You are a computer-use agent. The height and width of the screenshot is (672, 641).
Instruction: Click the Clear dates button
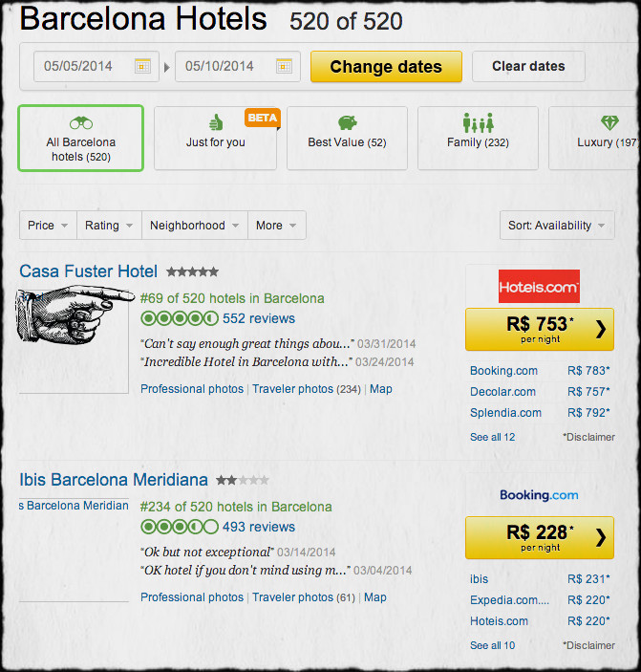click(528, 66)
